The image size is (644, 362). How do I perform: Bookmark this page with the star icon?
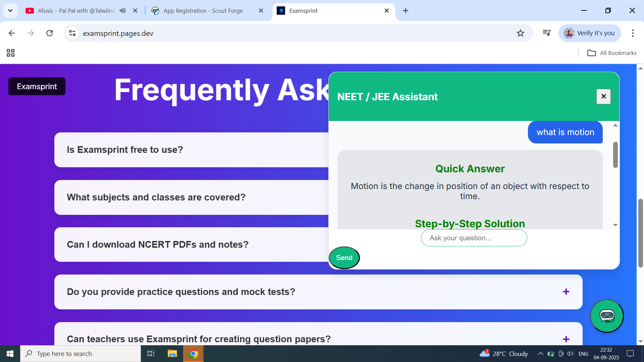(x=520, y=33)
